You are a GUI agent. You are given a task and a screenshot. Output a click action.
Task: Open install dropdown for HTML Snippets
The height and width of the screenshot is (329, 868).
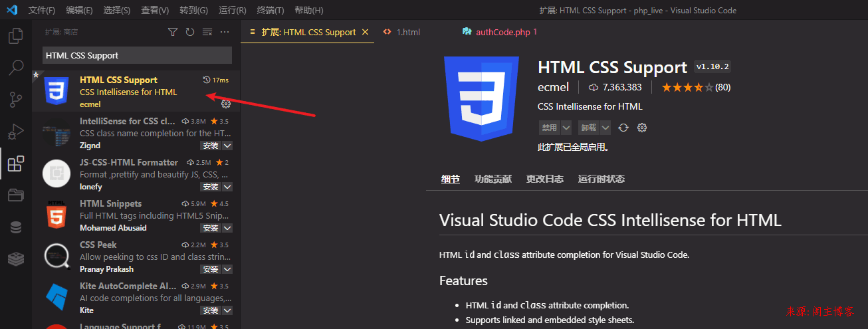[227, 228]
